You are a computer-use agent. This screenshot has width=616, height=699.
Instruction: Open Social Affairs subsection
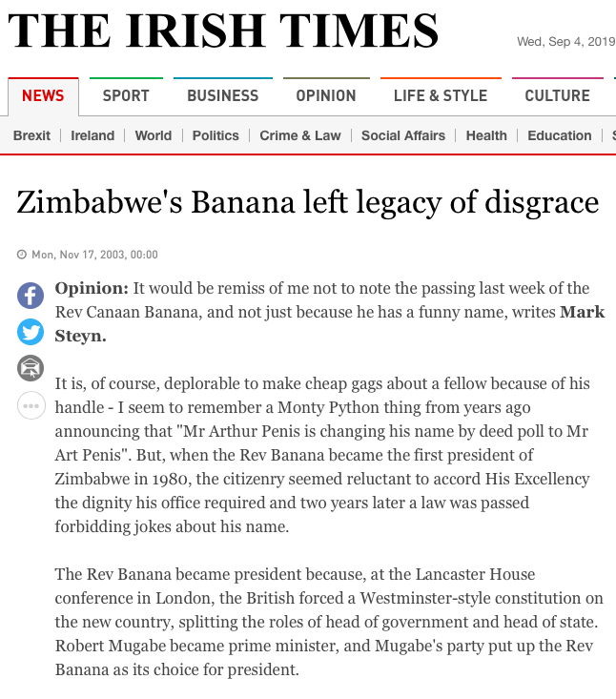(x=403, y=135)
